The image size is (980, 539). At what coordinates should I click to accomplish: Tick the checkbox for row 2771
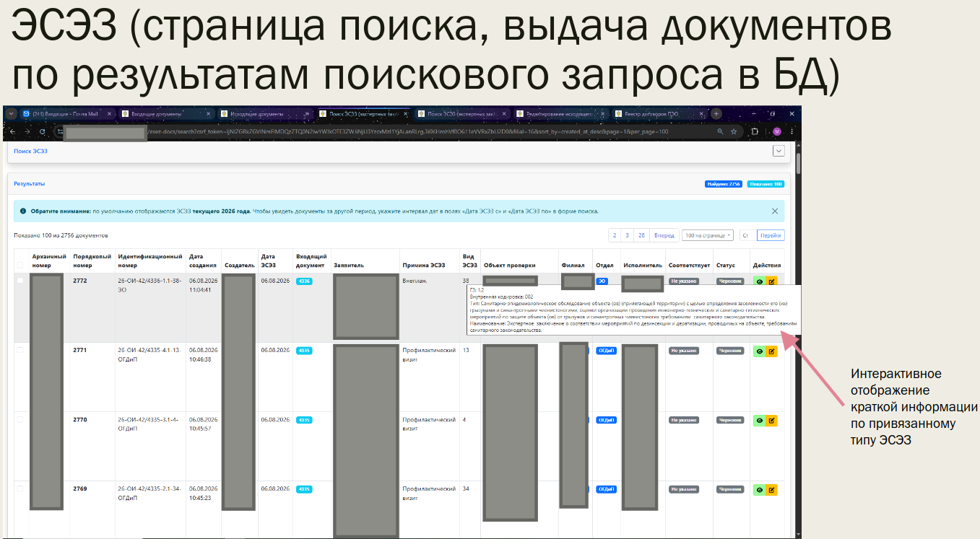coord(20,351)
